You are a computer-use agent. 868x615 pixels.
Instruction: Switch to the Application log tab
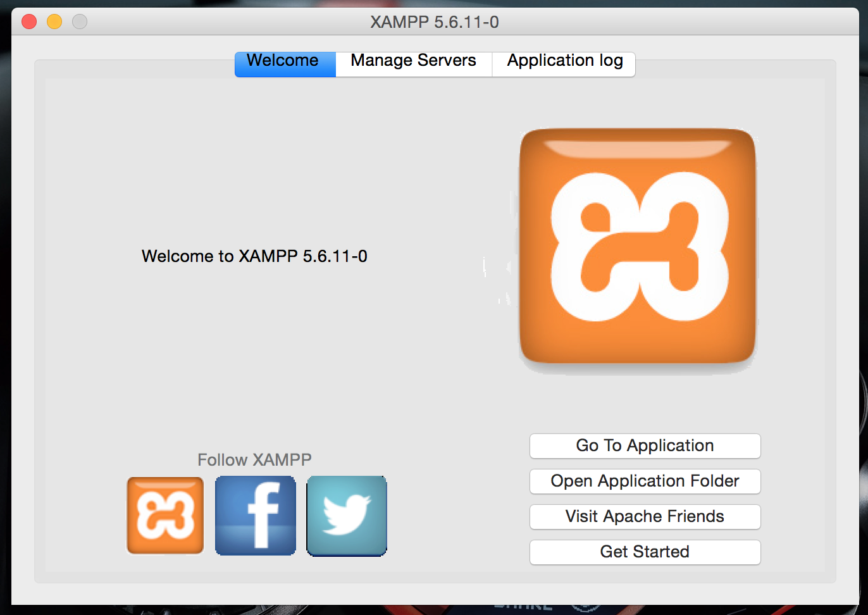pyautogui.click(x=564, y=64)
